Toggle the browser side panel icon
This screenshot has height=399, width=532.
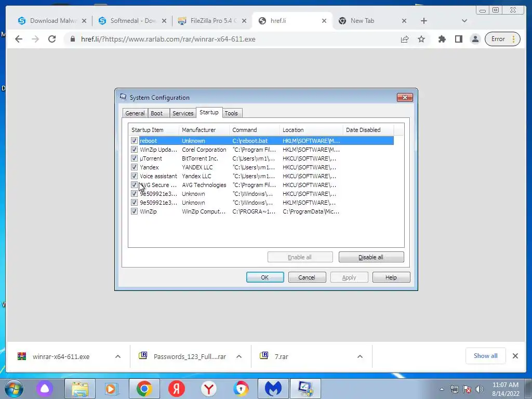[x=458, y=39]
